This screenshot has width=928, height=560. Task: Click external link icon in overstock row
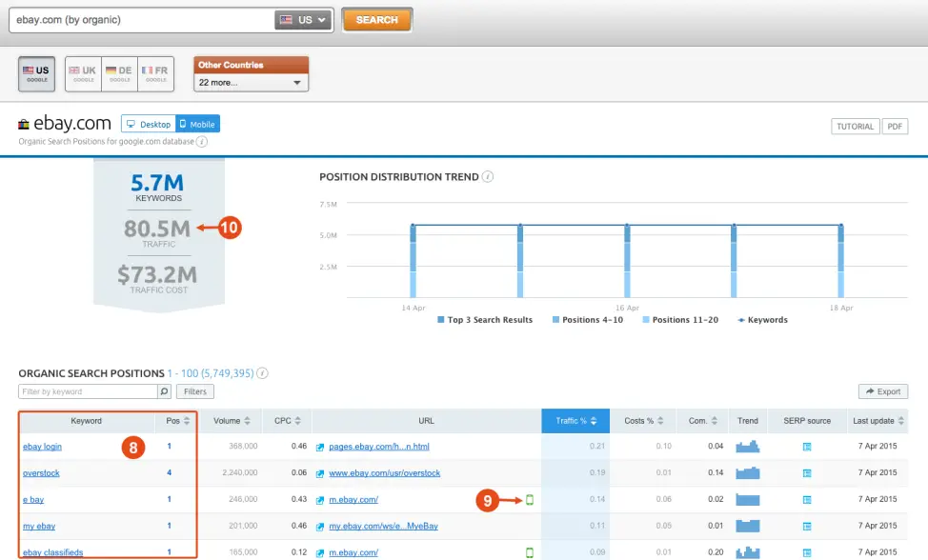[320, 473]
